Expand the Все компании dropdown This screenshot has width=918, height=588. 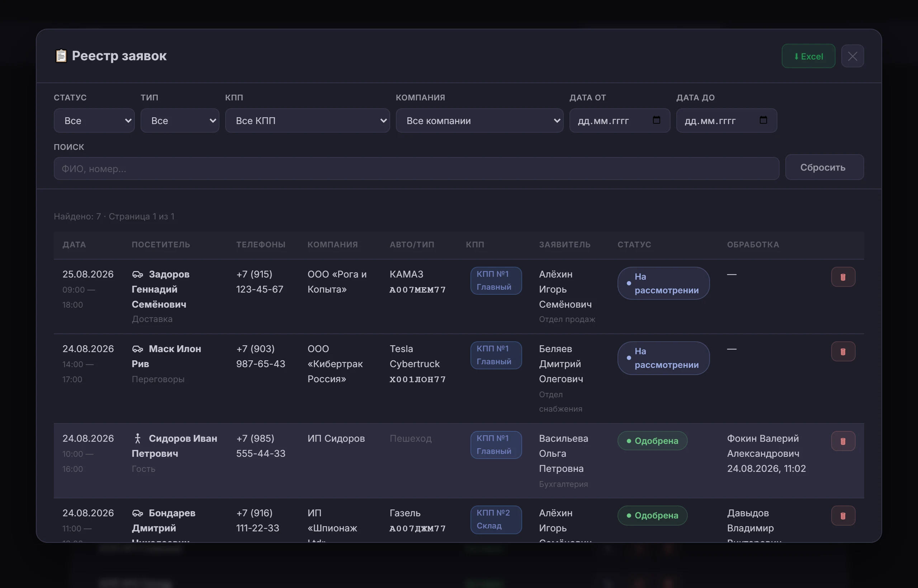pos(479,120)
